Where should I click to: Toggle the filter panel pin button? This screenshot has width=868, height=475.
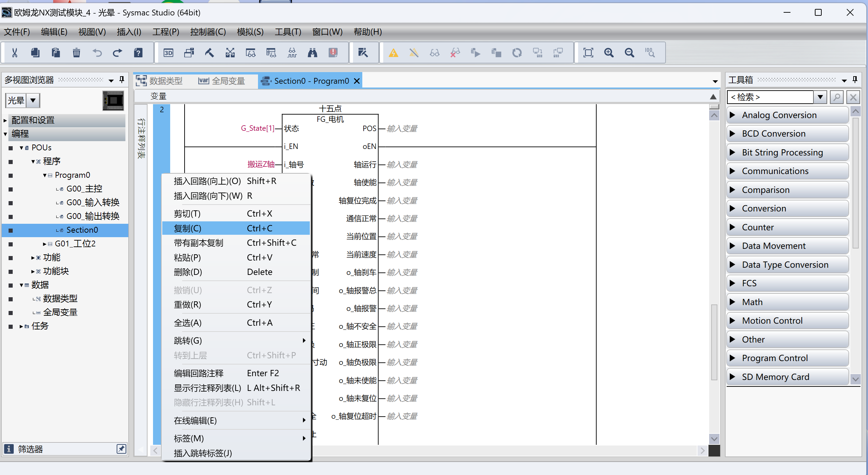[x=121, y=449]
